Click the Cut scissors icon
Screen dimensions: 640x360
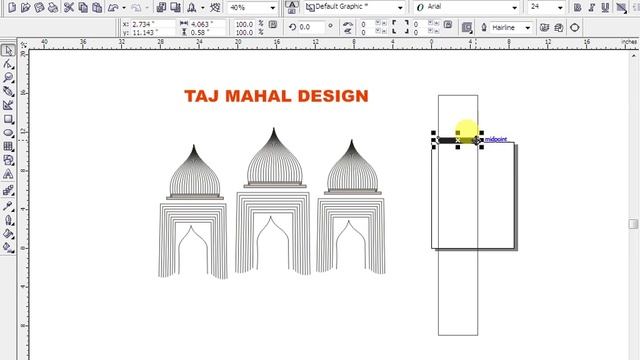(x=69, y=7)
